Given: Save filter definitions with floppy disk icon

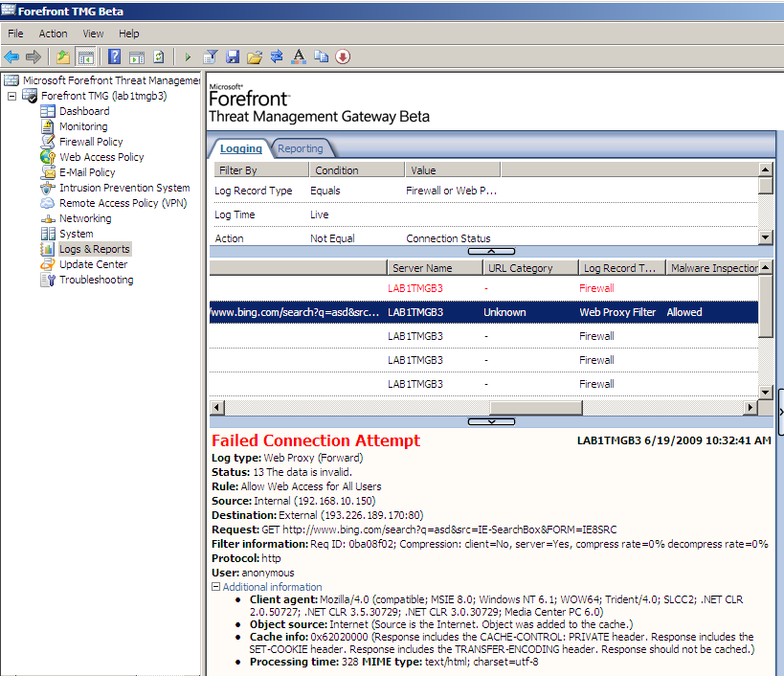Looking at the screenshot, I should 233,57.
